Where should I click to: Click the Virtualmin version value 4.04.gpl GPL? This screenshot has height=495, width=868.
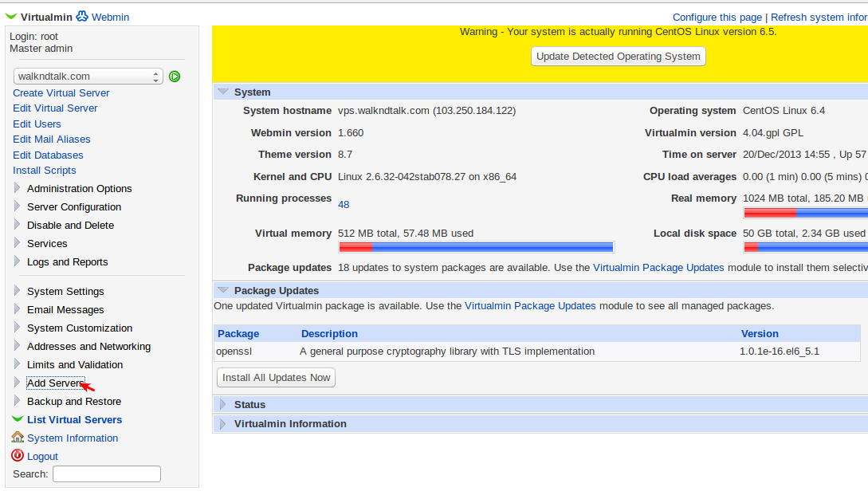pos(773,132)
